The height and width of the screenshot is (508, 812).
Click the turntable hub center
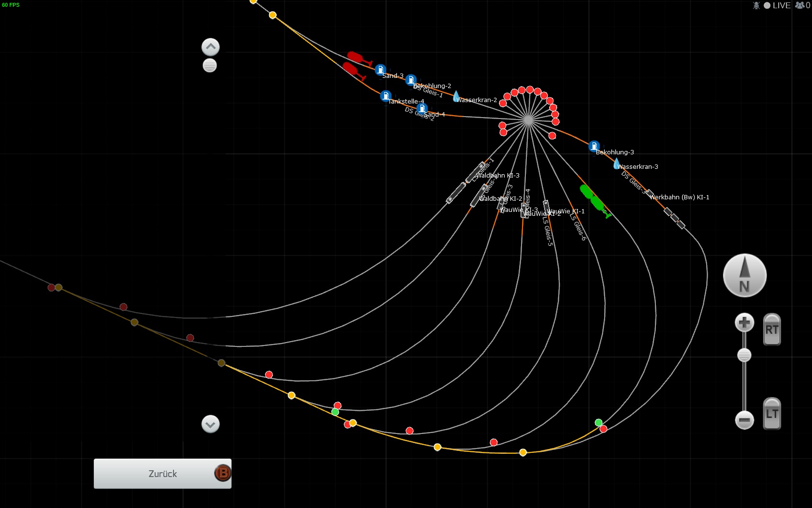[x=528, y=120]
